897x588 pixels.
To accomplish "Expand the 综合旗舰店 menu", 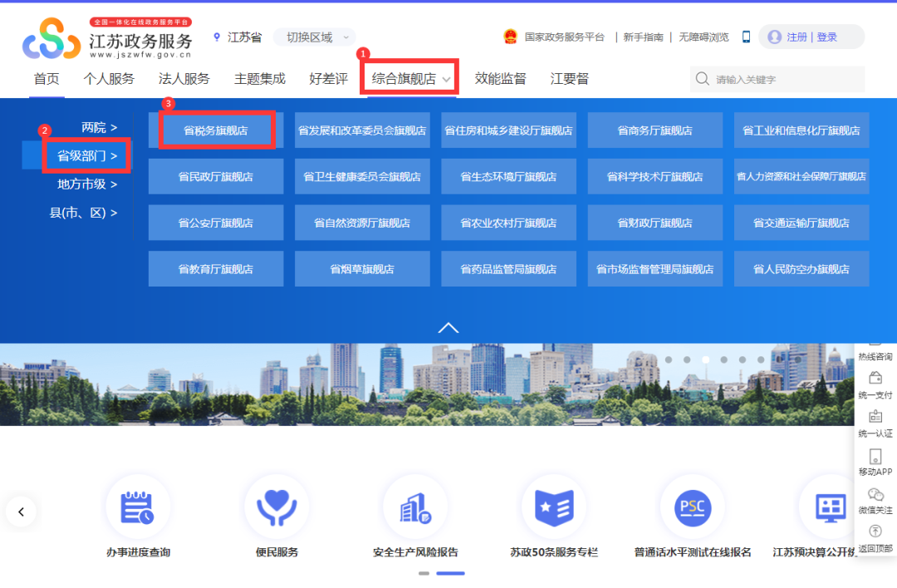I will [409, 78].
